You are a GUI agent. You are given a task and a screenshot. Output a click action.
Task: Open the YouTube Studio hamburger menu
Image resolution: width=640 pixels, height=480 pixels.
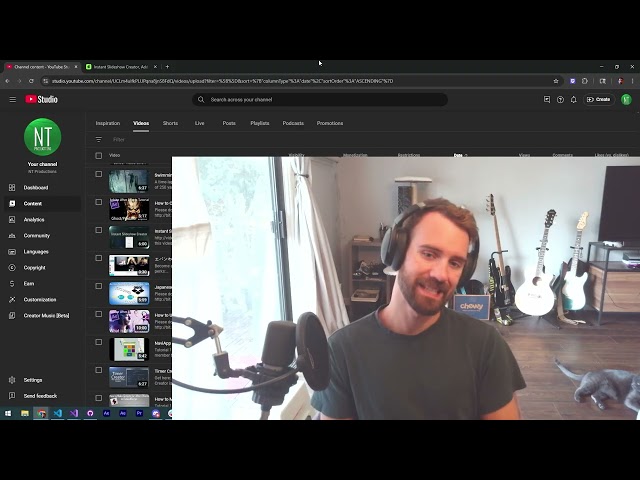click(13, 100)
